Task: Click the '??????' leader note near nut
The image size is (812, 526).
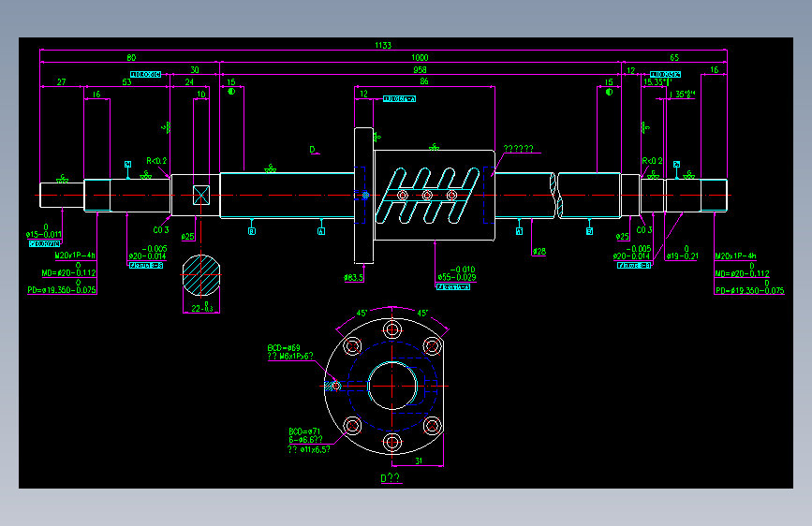Action: coord(518,149)
